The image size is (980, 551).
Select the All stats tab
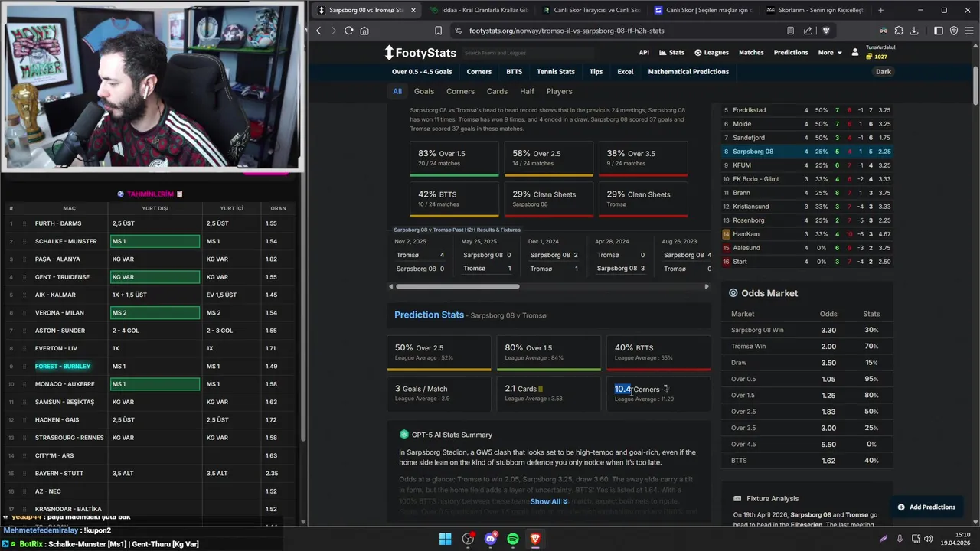(397, 91)
